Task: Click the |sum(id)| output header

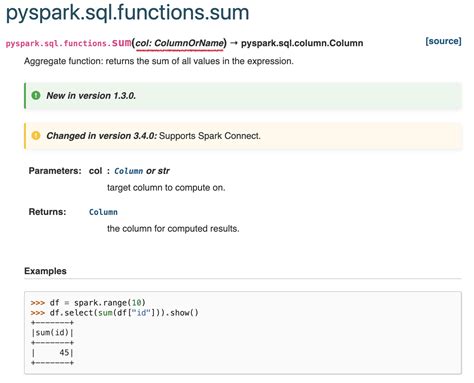Action: click(52, 333)
